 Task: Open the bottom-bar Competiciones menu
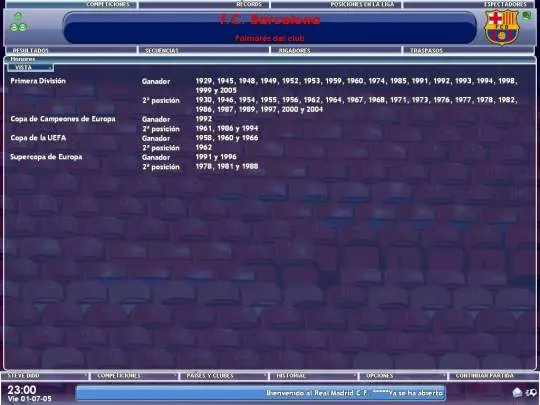point(134,376)
